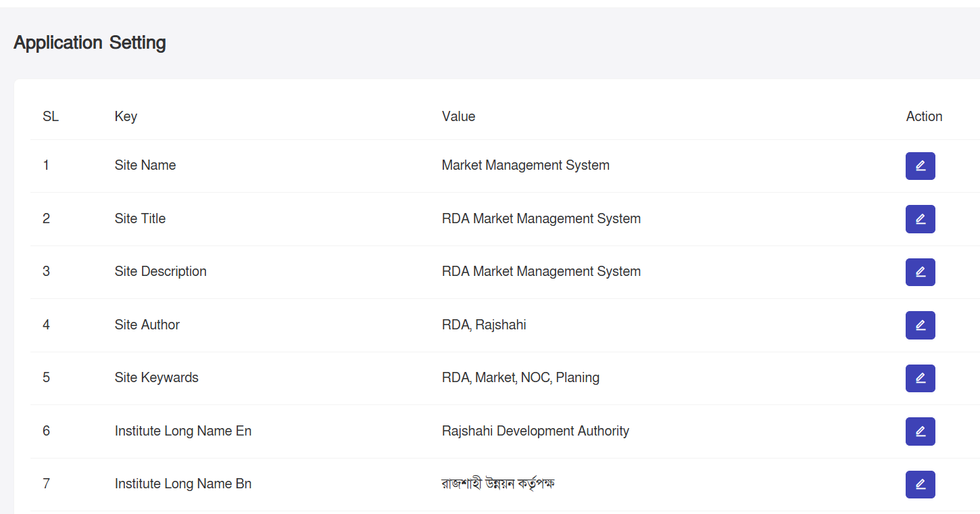Image resolution: width=980 pixels, height=514 pixels.
Task: Click the 'RDA, Market, NOC, Planing' value
Action: [x=520, y=377]
